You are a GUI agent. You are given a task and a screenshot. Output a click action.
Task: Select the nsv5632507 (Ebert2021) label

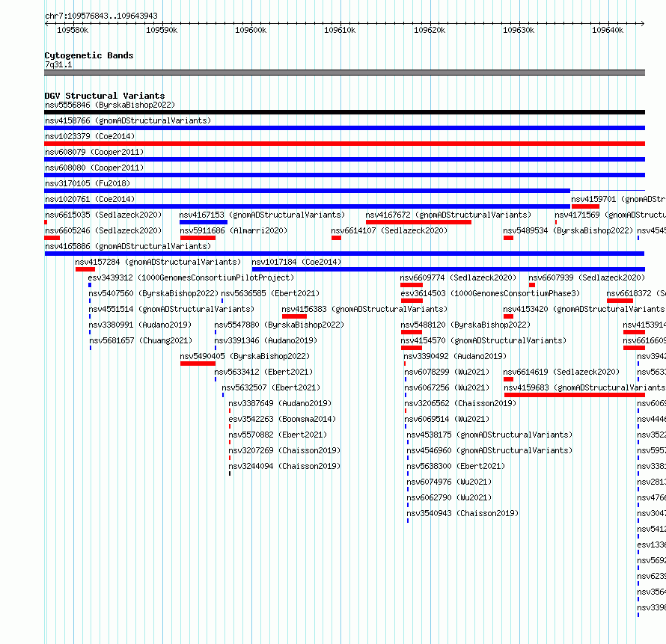[x=271, y=387]
